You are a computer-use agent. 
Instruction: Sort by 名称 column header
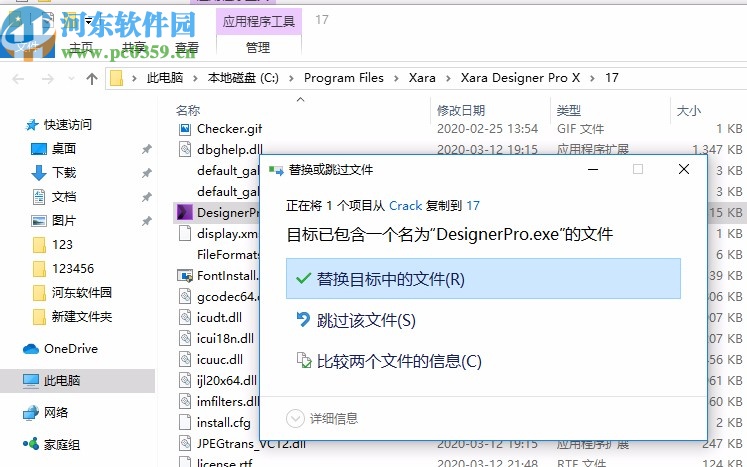(x=188, y=111)
